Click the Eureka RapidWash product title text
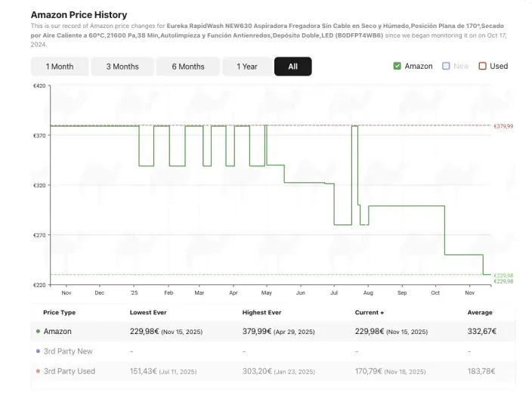The image size is (532, 399). [268, 30]
